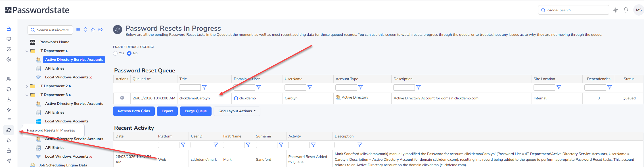This screenshot has height=167, width=644.
Task: Click the Export button
Action: pos(167,111)
